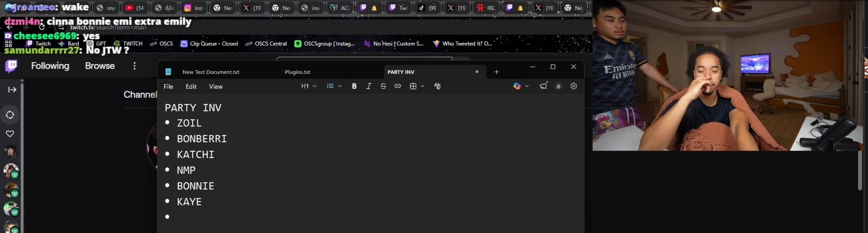Open the Browse page on Twitch
The image size is (868, 233).
pyautogui.click(x=100, y=66)
